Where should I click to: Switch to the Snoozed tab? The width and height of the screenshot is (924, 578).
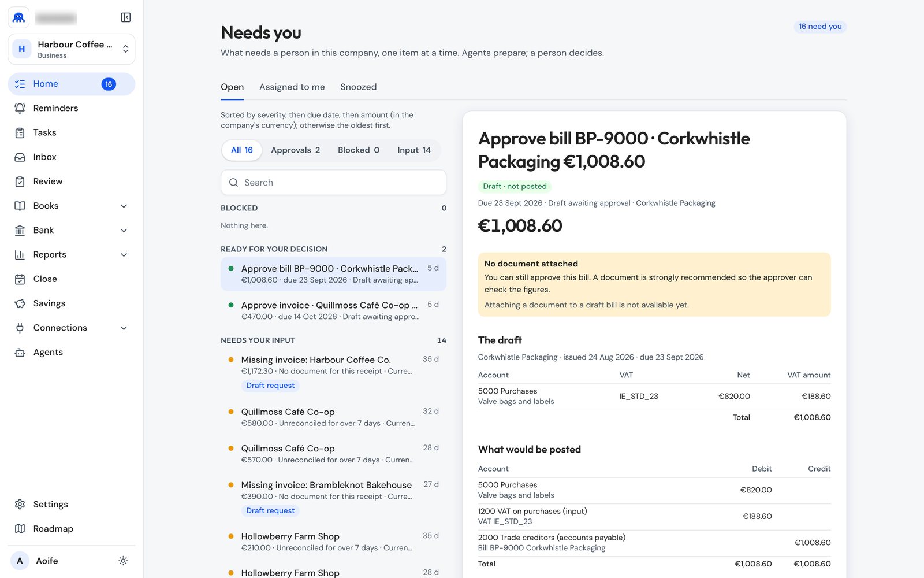358,87
